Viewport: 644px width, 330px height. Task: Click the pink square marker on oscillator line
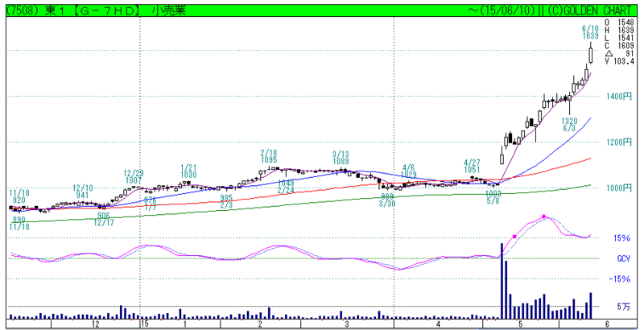coord(514,237)
